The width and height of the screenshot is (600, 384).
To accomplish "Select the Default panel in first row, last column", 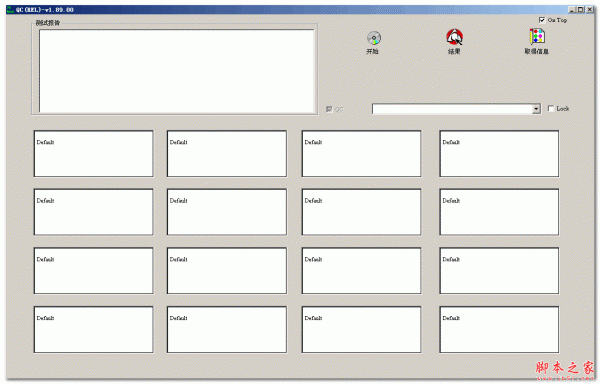I will 499,154.
